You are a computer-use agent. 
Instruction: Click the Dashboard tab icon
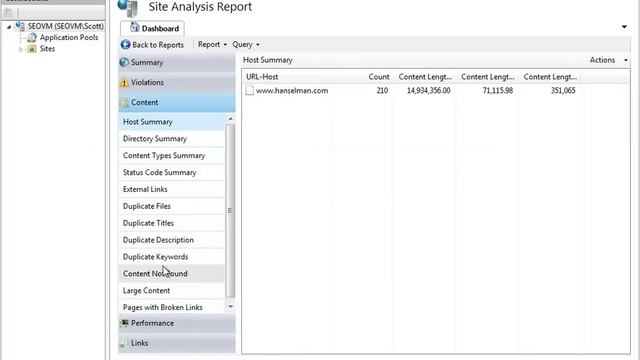pyautogui.click(x=134, y=27)
